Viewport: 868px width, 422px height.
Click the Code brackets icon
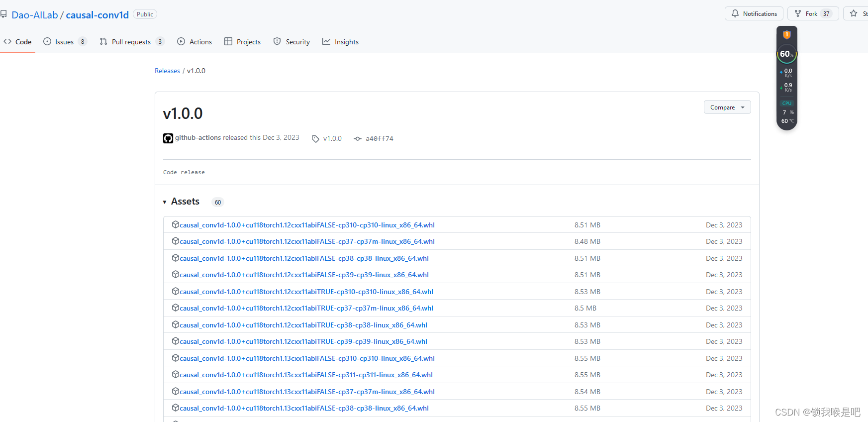point(7,41)
